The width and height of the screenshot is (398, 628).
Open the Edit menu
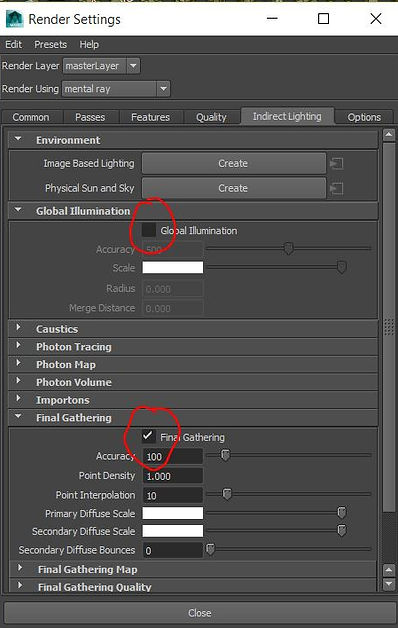[x=14, y=44]
